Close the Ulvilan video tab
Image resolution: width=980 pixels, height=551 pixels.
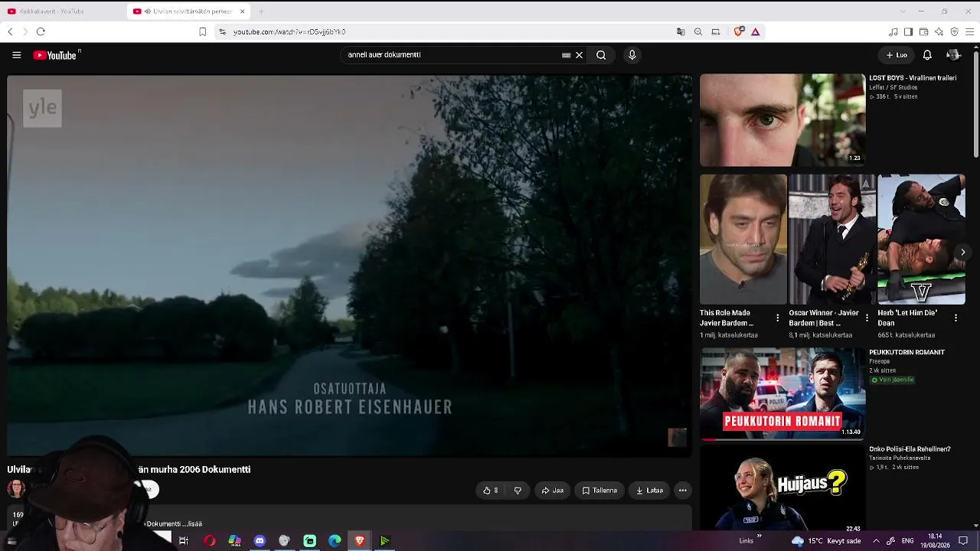pos(243,11)
